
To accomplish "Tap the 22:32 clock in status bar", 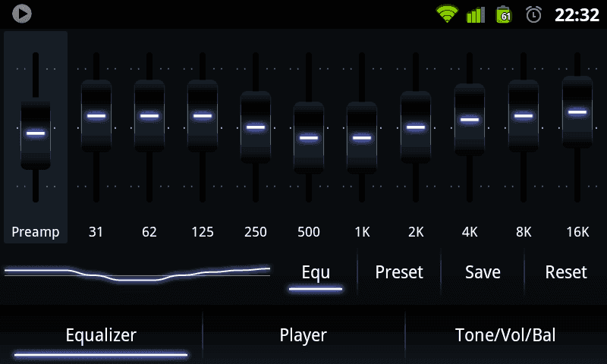I will pyautogui.click(x=577, y=15).
